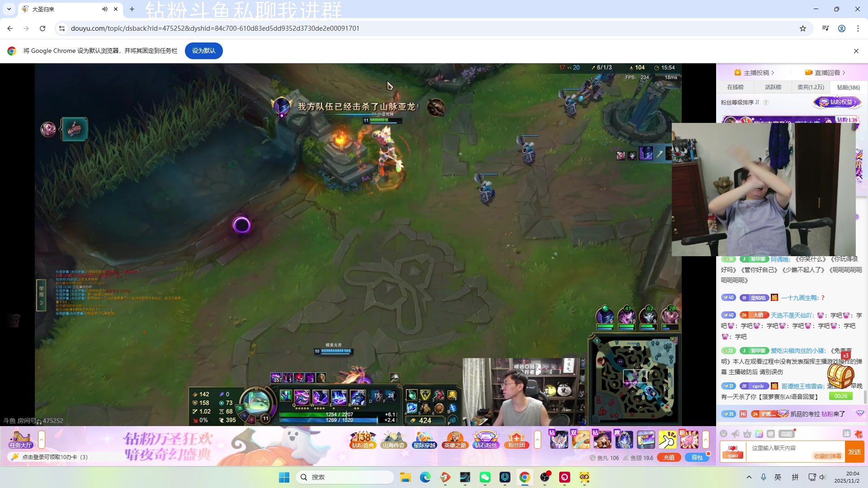Click the 发送 send button
Image resolution: width=868 pixels, height=488 pixels.
tap(854, 452)
